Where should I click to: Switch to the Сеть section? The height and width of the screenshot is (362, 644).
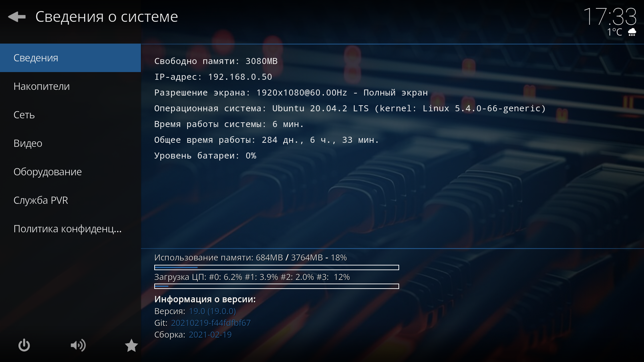click(x=70, y=115)
